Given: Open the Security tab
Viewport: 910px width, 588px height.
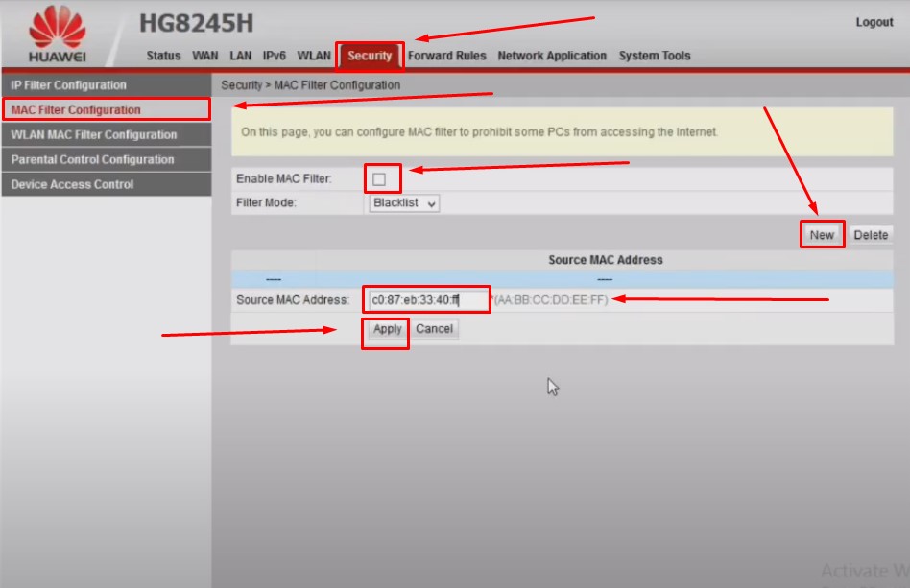Looking at the screenshot, I should click(370, 56).
